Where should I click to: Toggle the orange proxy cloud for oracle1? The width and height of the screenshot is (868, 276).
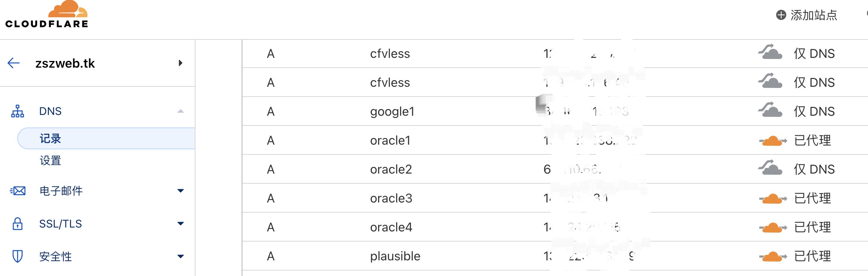pos(773,141)
